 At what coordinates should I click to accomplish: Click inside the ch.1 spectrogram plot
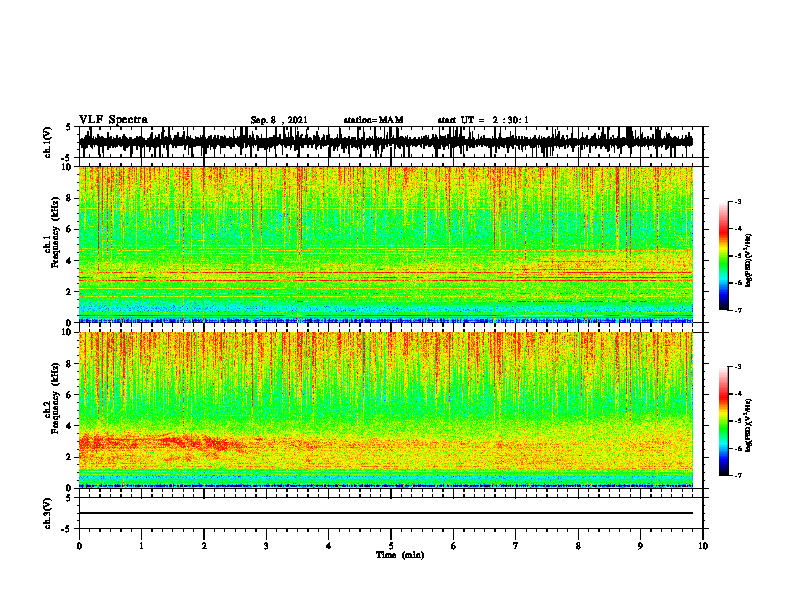386,244
